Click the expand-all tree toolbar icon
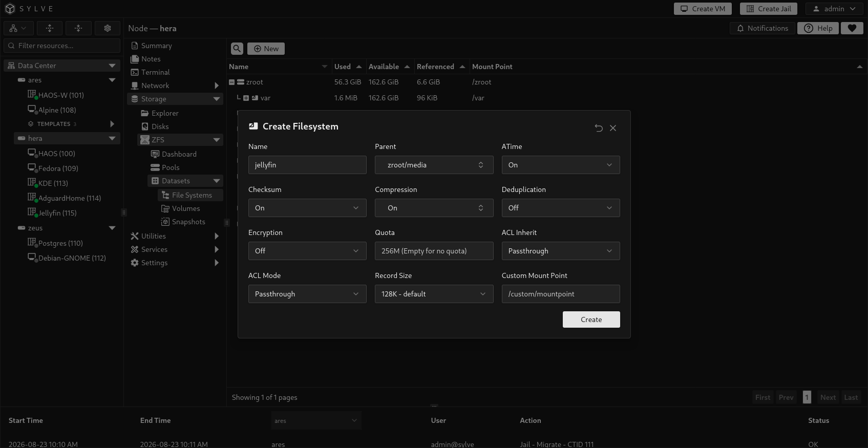The image size is (868, 448). (x=49, y=28)
